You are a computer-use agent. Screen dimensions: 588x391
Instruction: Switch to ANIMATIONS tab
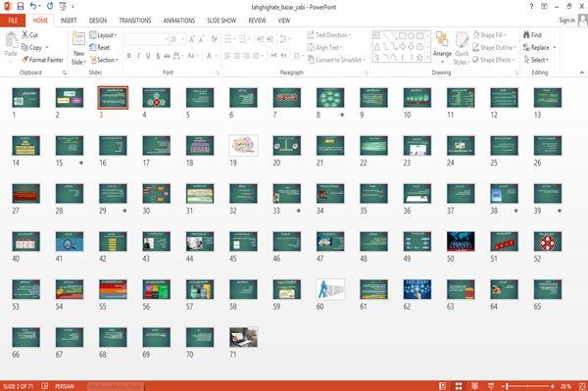pyautogui.click(x=179, y=21)
